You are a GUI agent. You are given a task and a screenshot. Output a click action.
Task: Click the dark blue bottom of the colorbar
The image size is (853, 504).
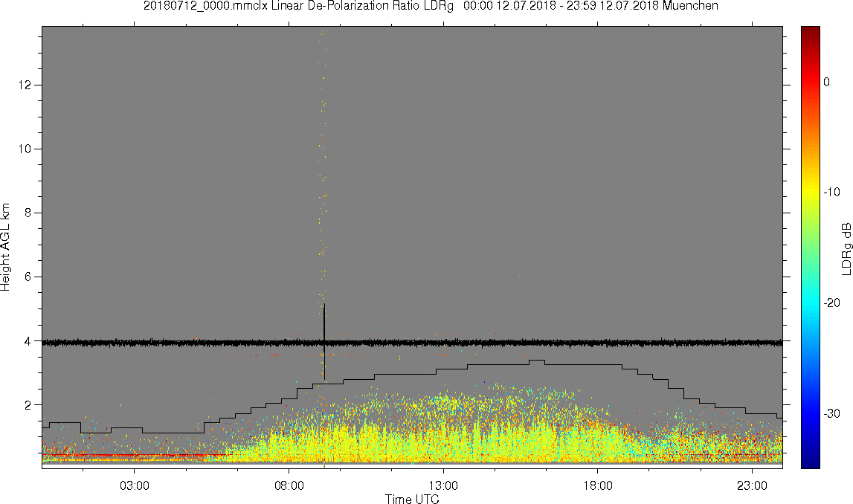click(810, 461)
